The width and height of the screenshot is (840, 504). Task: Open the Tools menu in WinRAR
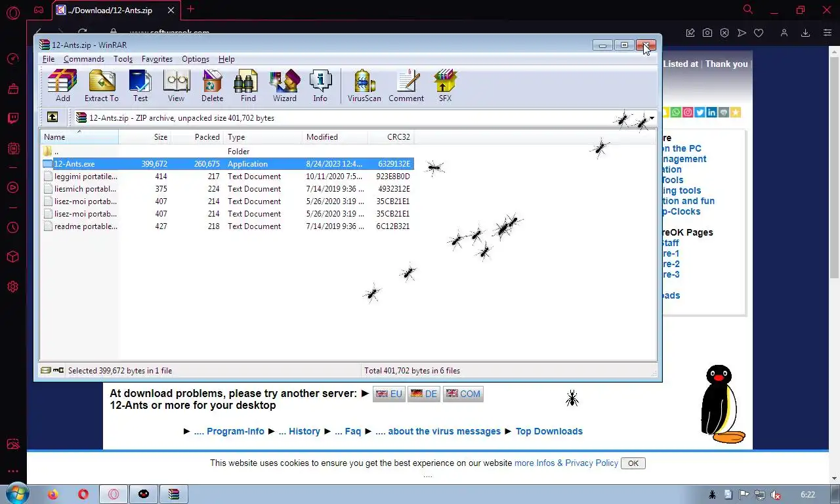(x=123, y=59)
